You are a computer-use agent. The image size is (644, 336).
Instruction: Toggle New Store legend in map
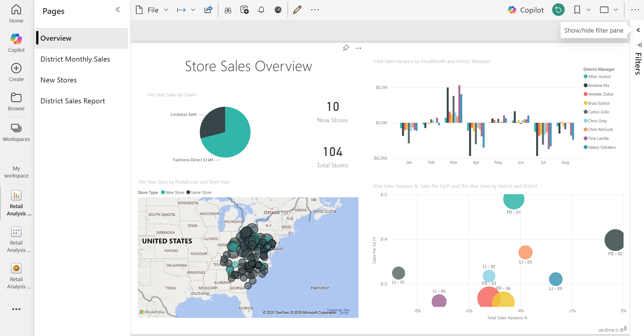pyautogui.click(x=173, y=193)
